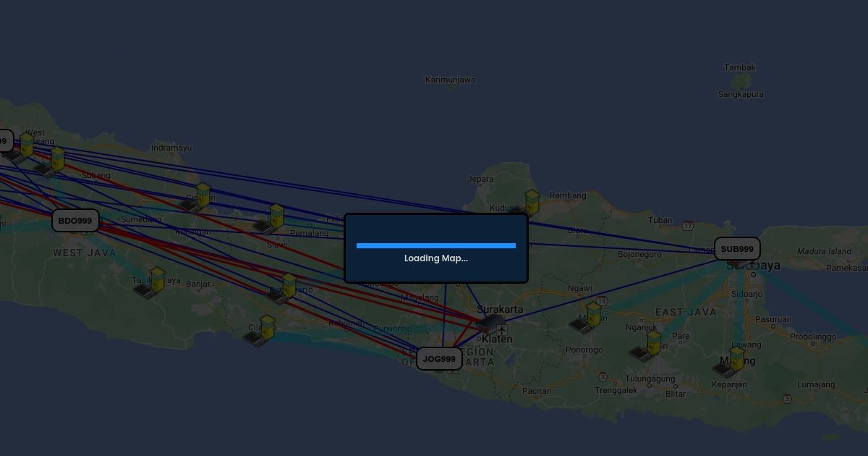Click the Karimunjawa island label
The height and width of the screenshot is (456, 868).
point(450,80)
